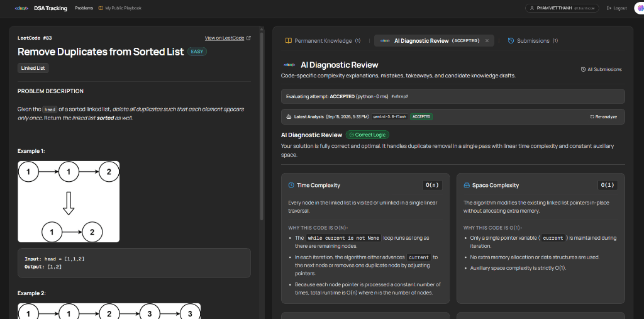The image size is (644, 319).
Task: Click the user profile icon beside PHAM VIET THANH
Action: point(532,8)
